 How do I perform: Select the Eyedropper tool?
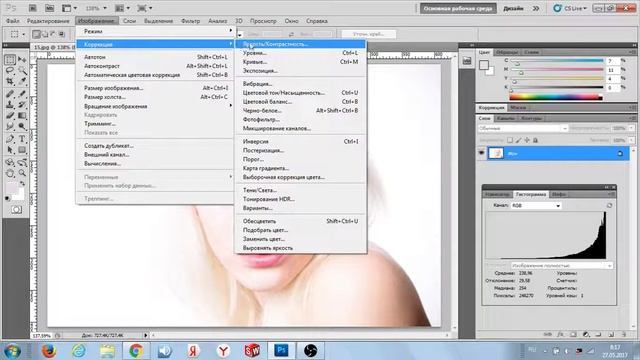(22, 81)
